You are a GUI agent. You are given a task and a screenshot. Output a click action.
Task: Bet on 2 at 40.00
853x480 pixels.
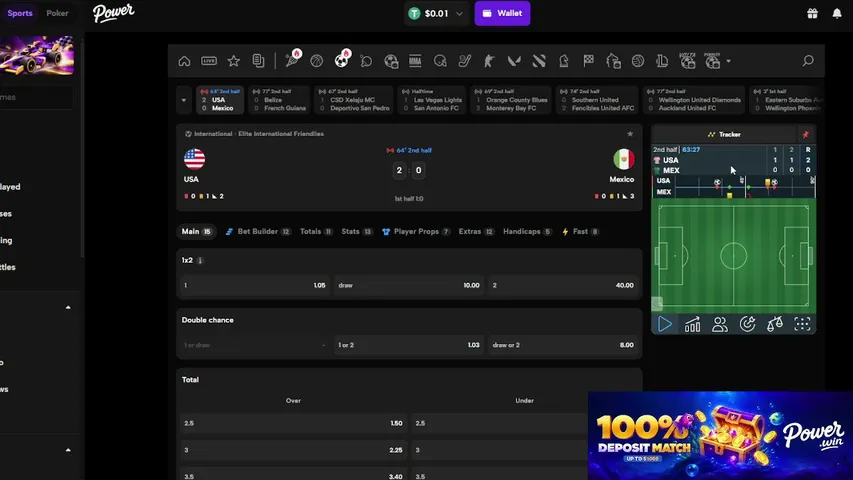(x=563, y=285)
